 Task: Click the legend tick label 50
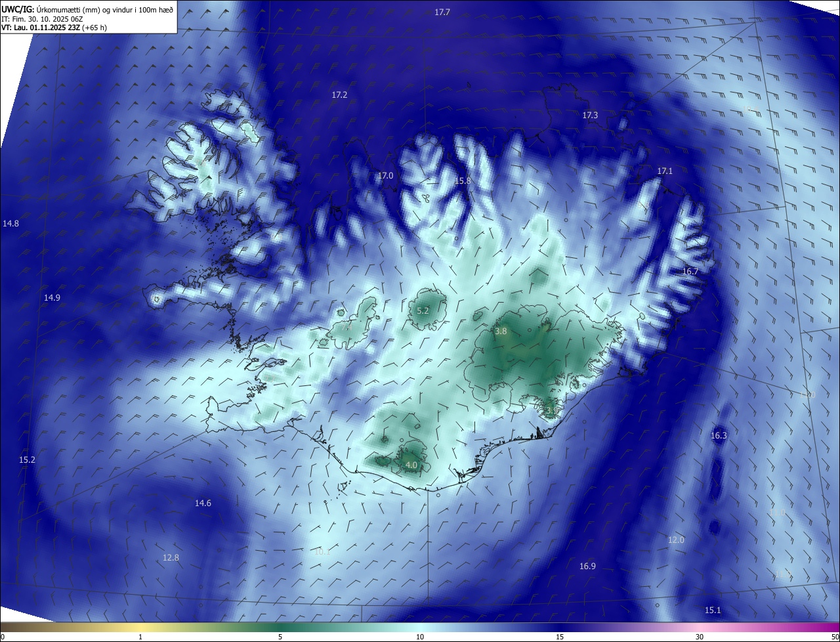pyautogui.click(x=835, y=637)
